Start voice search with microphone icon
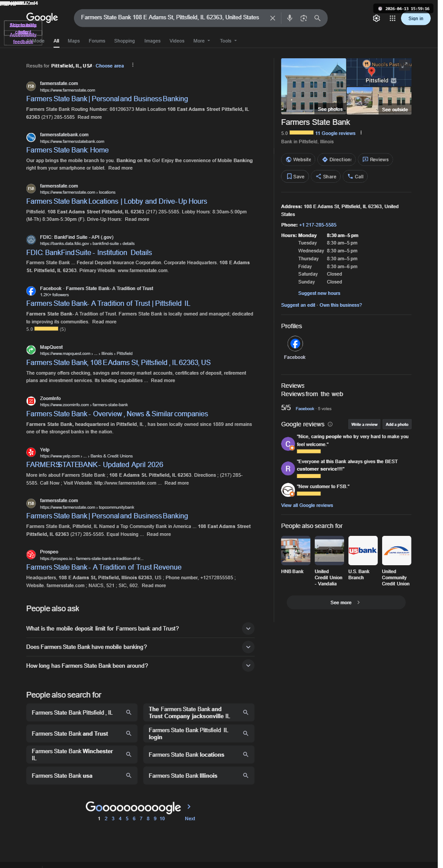This screenshot has width=443, height=868. [289, 18]
